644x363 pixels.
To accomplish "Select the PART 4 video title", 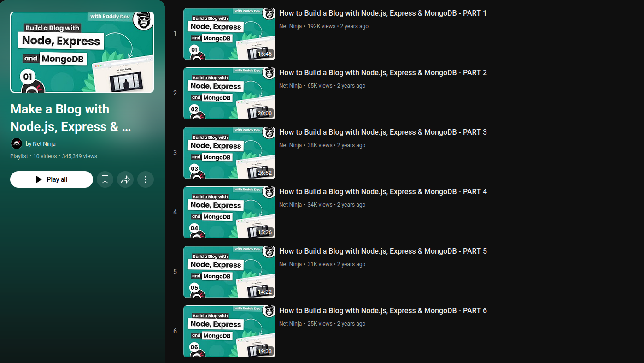I will point(382,192).
